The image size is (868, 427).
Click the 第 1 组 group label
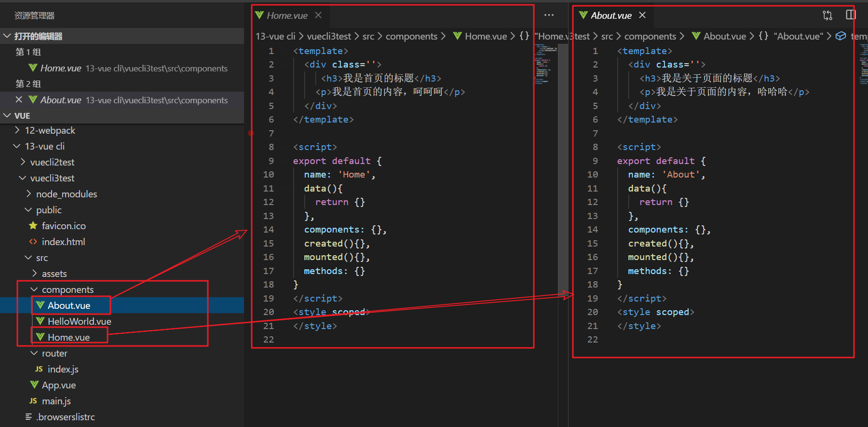pos(28,52)
